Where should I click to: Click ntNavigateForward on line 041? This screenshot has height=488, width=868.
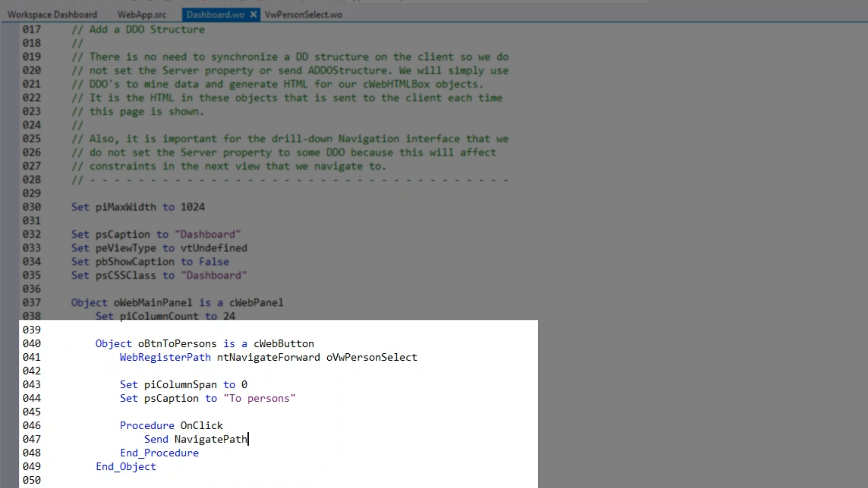pos(268,357)
